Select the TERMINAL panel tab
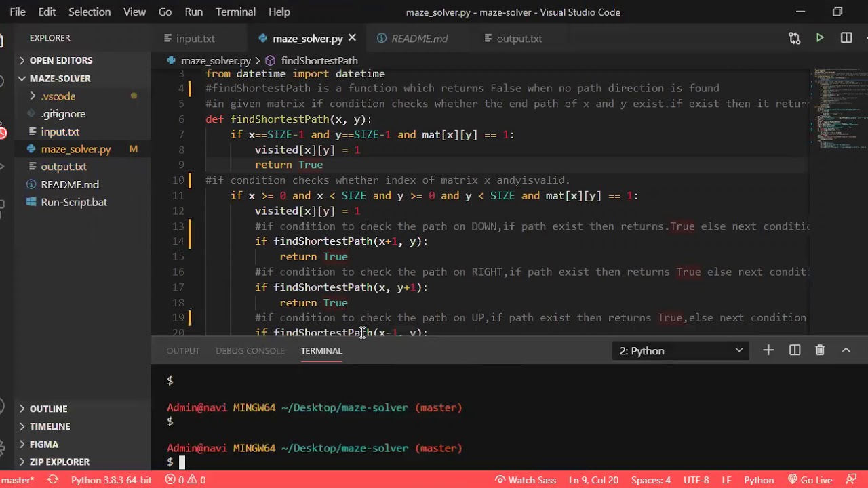 point(321,350)
